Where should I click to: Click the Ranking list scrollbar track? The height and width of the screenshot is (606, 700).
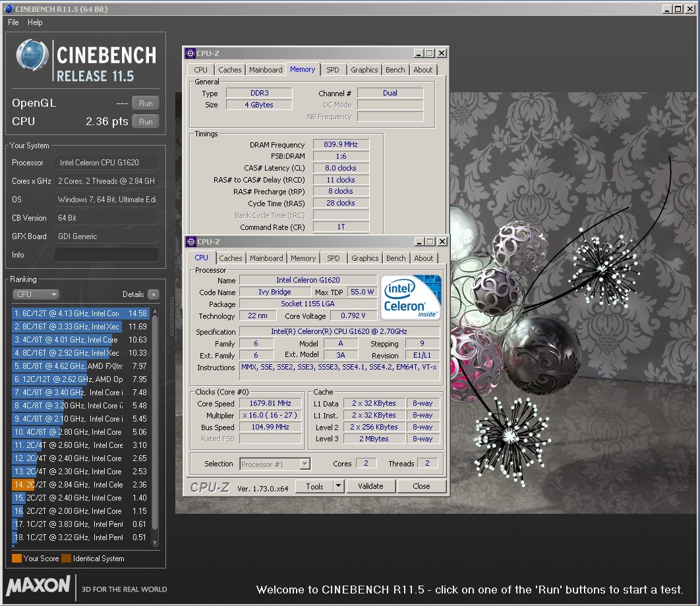click(x=155, y=427)
